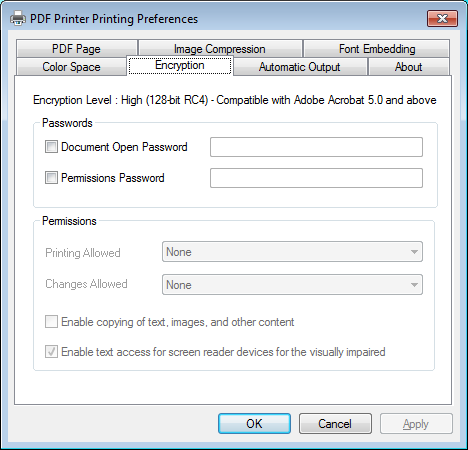The width and height of the screenshot is (468, 450).
Task: Toggle Enable copying of text, images checkbox
Action: [x=51, y=322]
